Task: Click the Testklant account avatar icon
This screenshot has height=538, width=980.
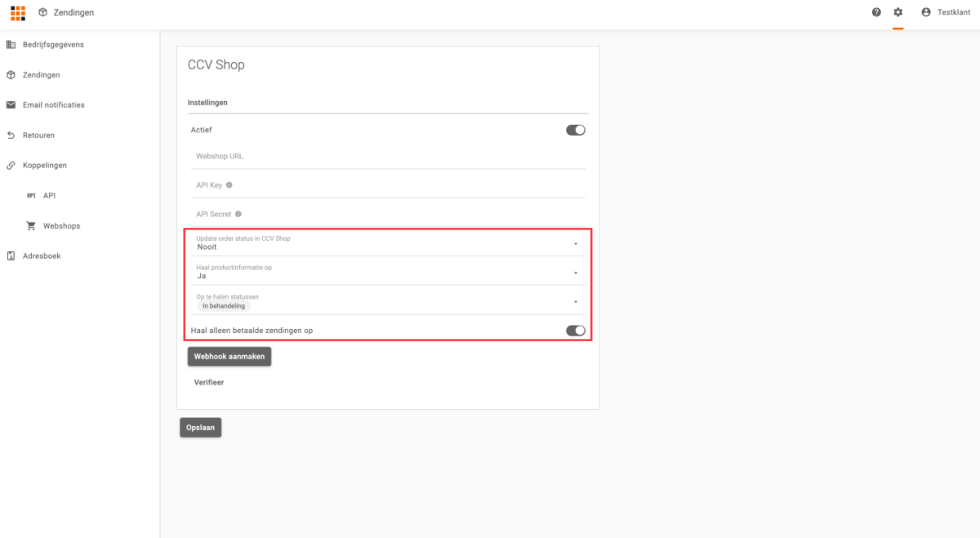Action: (x=925, y=12)
